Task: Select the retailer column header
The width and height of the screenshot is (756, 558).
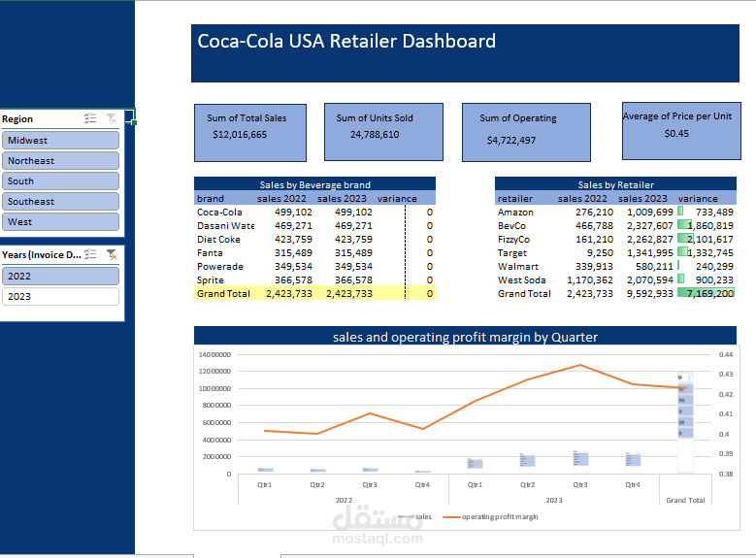Action: click(x=515, y=199)
